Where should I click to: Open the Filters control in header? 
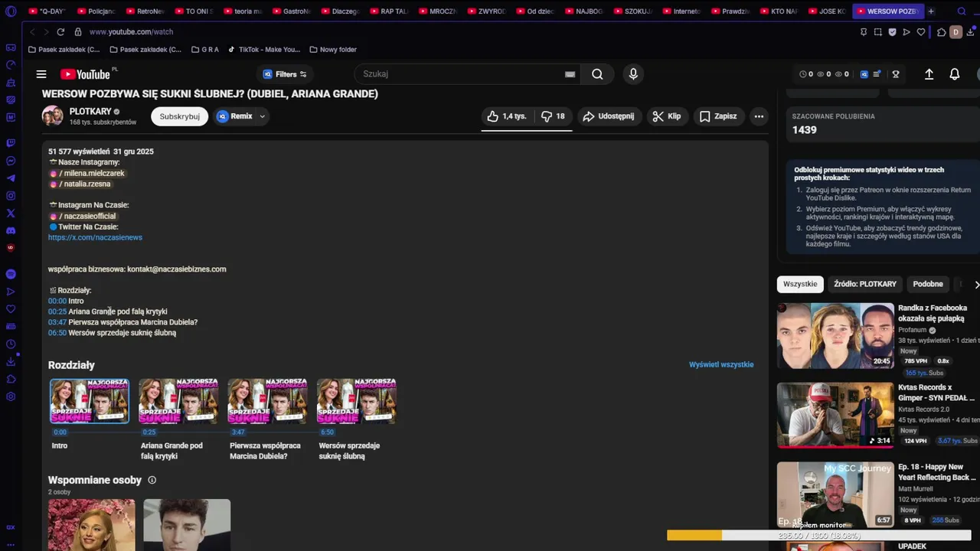click(x=285, y=74)
